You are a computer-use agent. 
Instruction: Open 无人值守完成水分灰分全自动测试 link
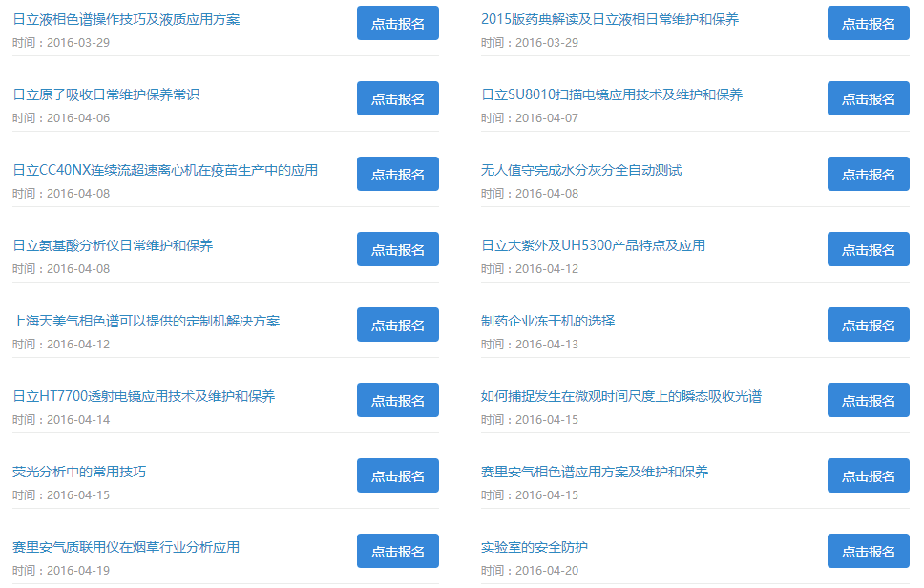click(581, 170)
